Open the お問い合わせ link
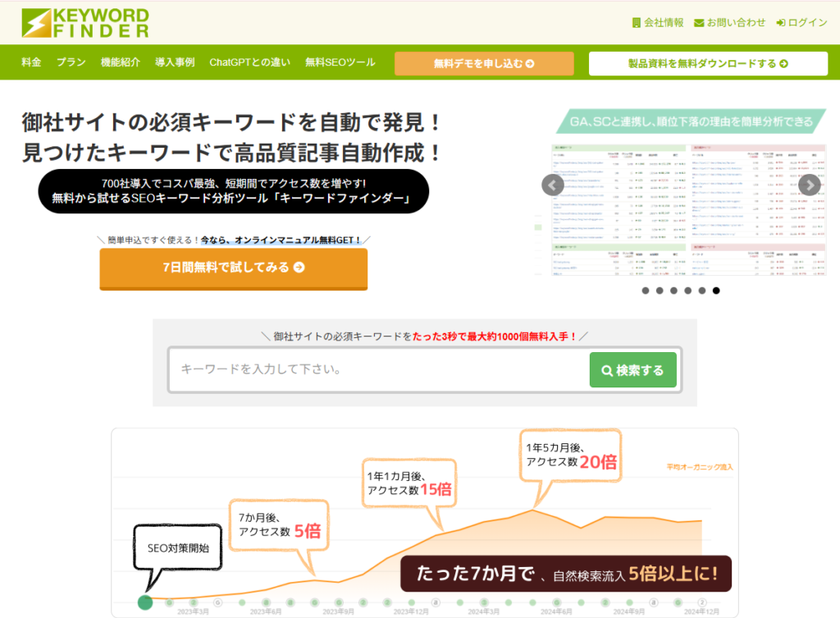The width and height of the screenshot is (840, 618). tap(729, 22)
